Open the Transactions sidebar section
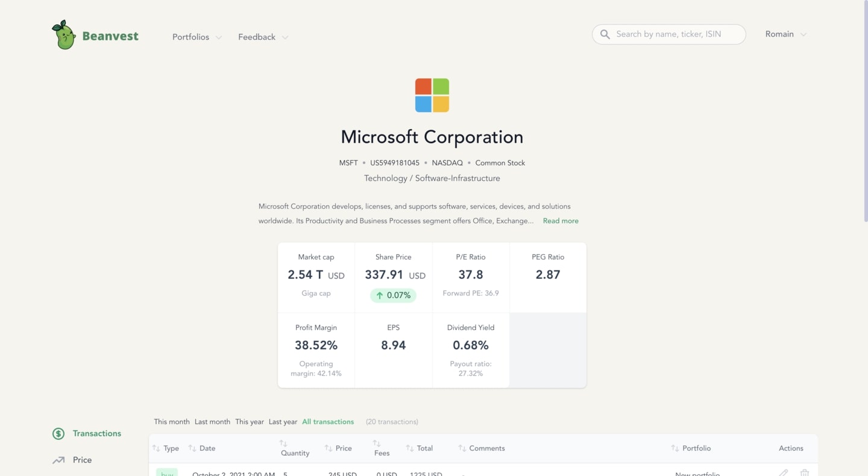868x476 pixels. pos(87,433)
